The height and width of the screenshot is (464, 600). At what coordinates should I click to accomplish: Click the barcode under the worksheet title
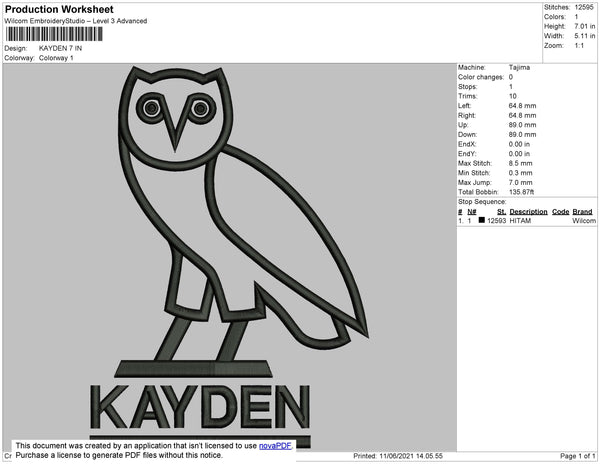tap(54, 34)
